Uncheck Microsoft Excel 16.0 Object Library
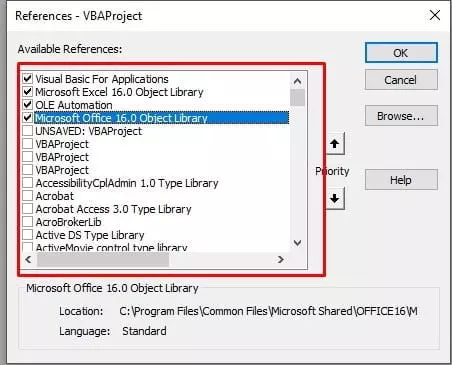 pos(28,92)
